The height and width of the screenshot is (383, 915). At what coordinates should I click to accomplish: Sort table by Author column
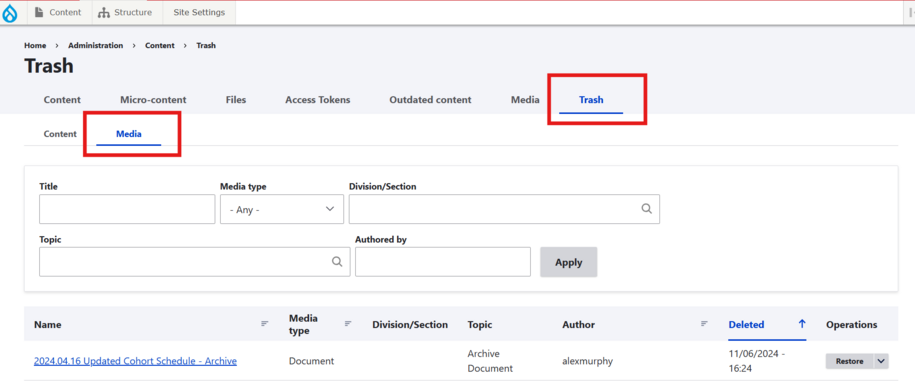click(578, 325)
